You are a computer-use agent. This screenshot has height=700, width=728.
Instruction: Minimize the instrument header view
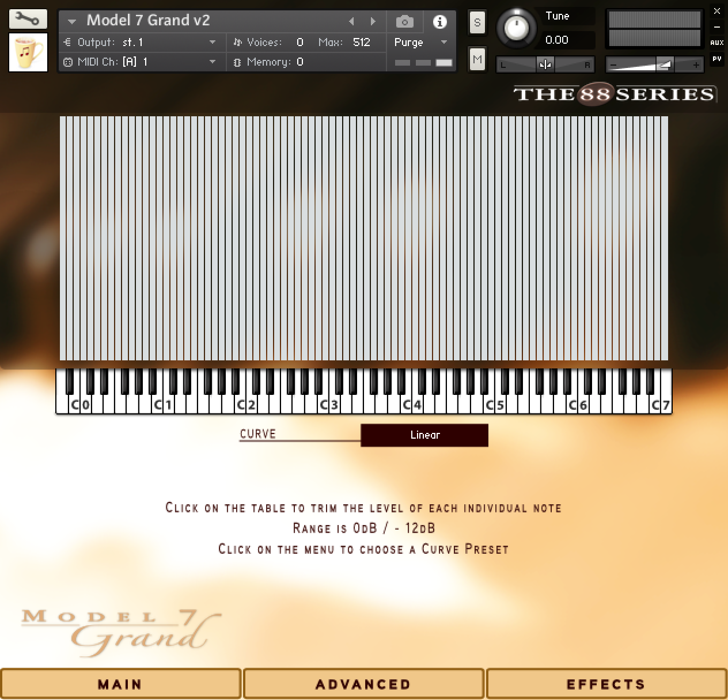click(717, 26)
